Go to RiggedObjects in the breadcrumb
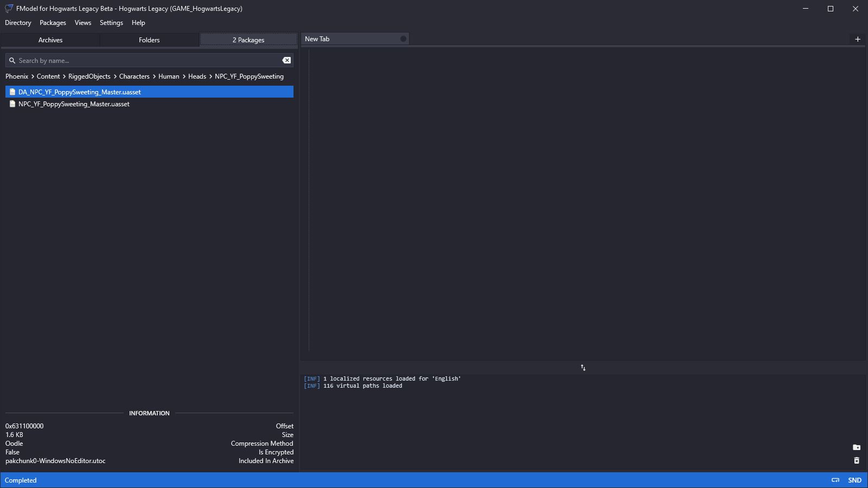Image resolution: width=868 pixels, height=488 pixels. click(89, 76)
